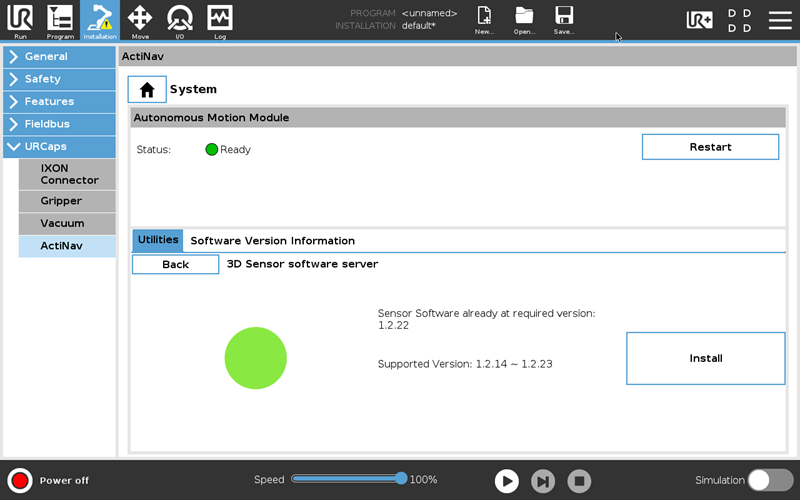Viewport: 800px width, 500px height.
Task: Expand the Fieldbus section
Action: (x=59, y=124)
